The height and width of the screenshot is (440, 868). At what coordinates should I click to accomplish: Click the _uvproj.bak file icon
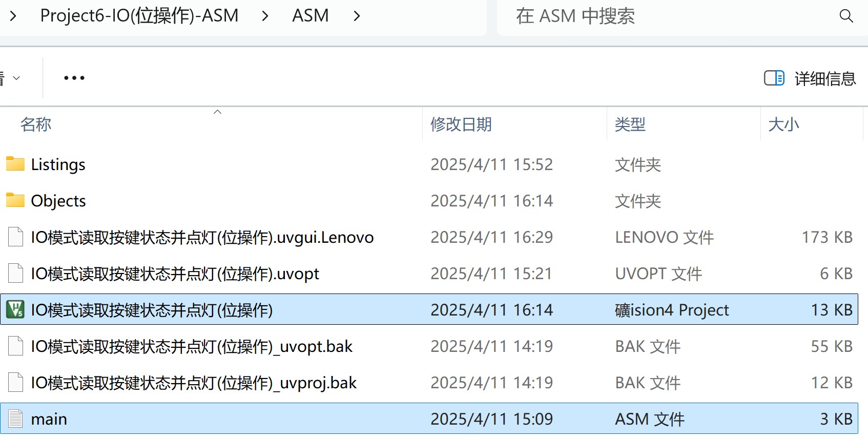point(15,382)
